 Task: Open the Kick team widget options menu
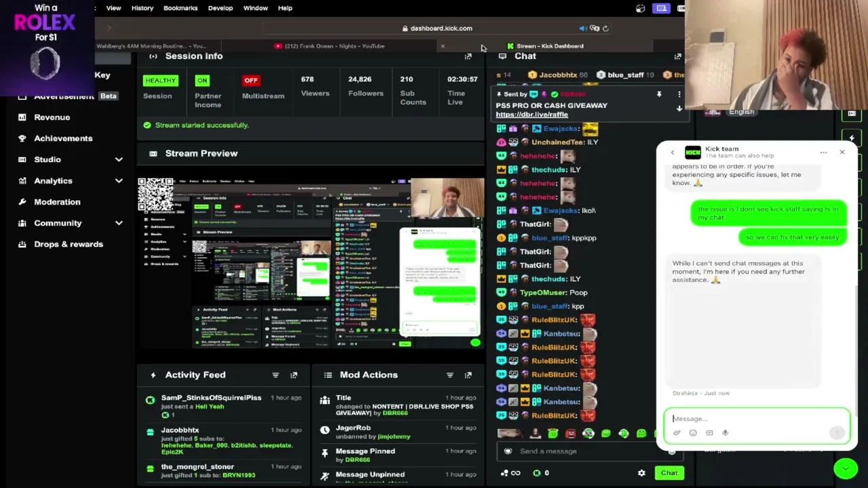tap(823, 152)
